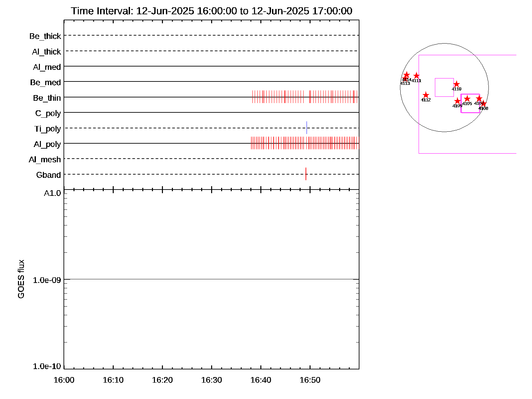Click the Al_poly filter row label
Viewport: 532px width, 399px height.
(x=47, y=144)
